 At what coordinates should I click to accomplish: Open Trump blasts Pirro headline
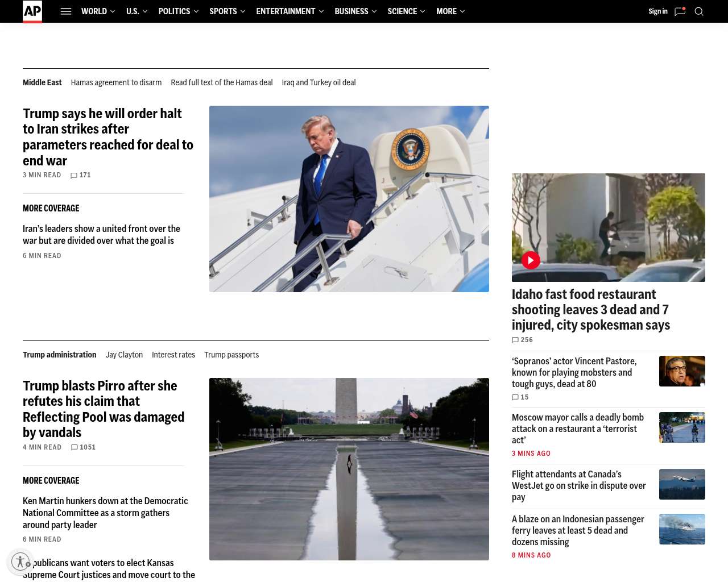104,409
